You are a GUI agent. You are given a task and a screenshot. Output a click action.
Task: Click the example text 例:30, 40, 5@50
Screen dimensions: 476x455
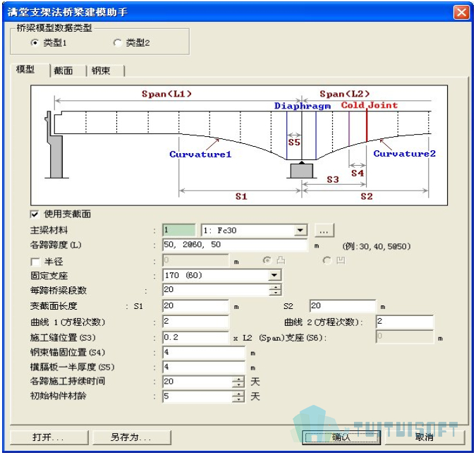(377, 246)
